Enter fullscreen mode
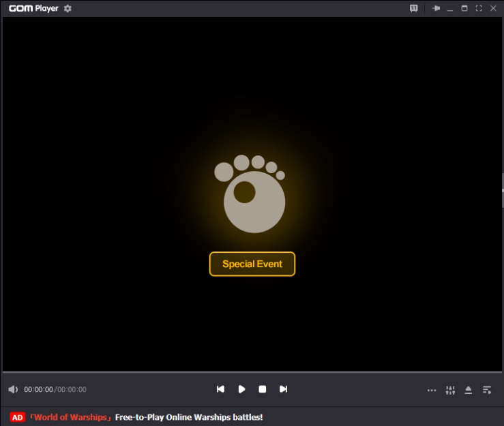Viewport: 504px width, 426px height. click(479, 8)
